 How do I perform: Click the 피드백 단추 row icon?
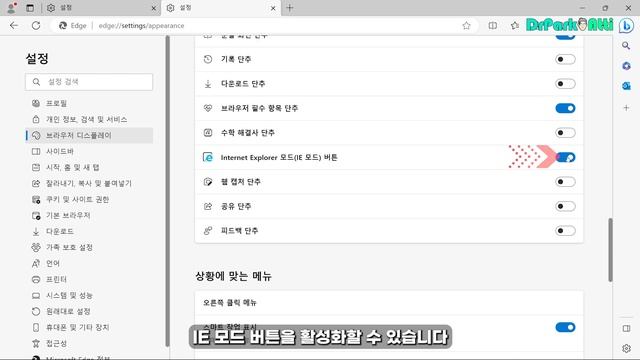(208, 231)
